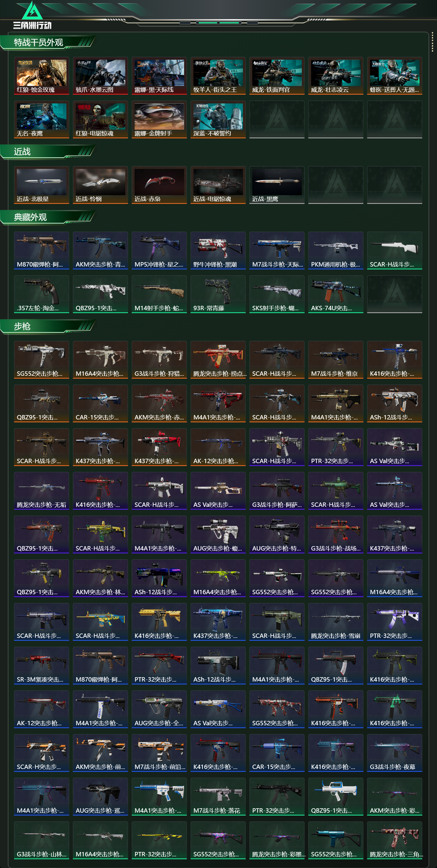Click the vertical dotted scrollbar handle

[x=432, y=43]
